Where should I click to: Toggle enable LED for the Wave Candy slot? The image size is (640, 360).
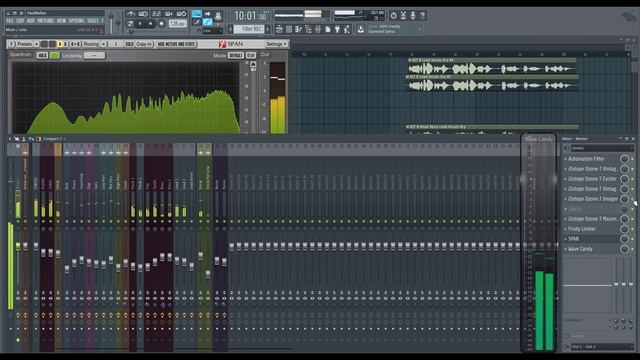tap(633, 249)
